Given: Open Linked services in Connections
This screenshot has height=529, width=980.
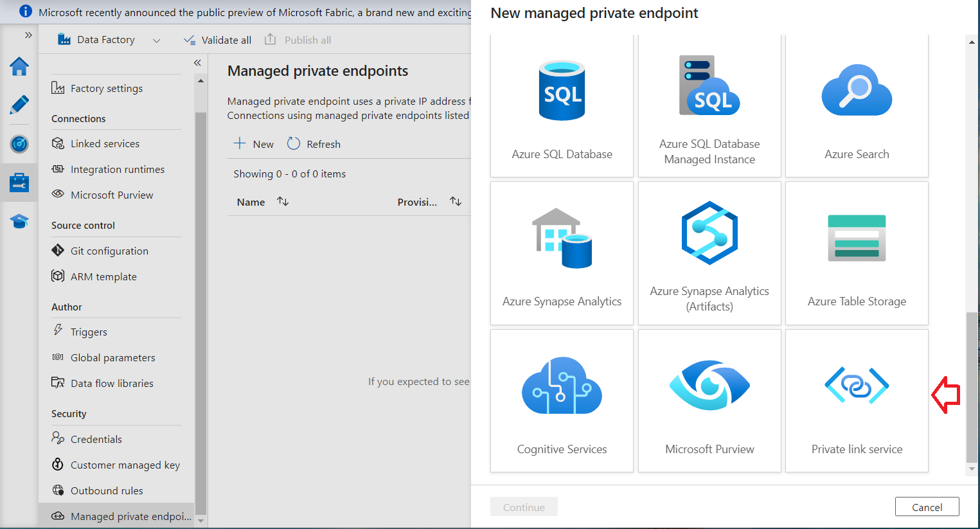Looking at the screenshot, I should click(x=105, y=144).
